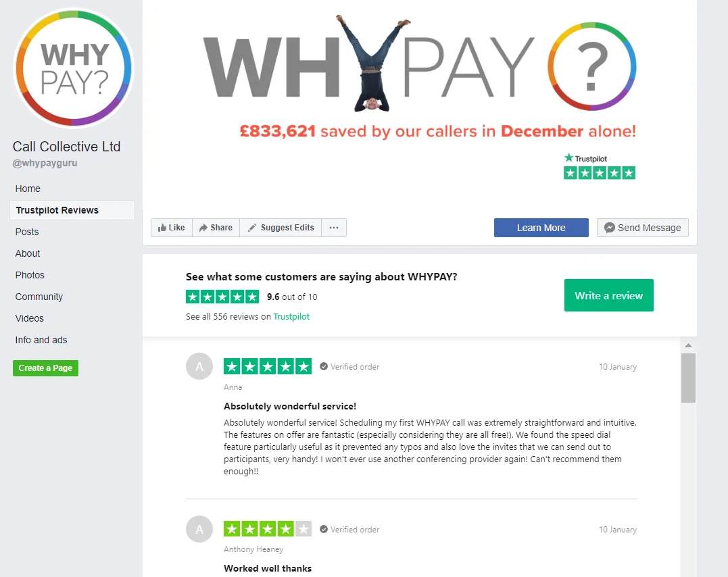Screen dimensions: 728x577
Task: Click the Suggest Edits pencil button
Action: pos(281,228)
